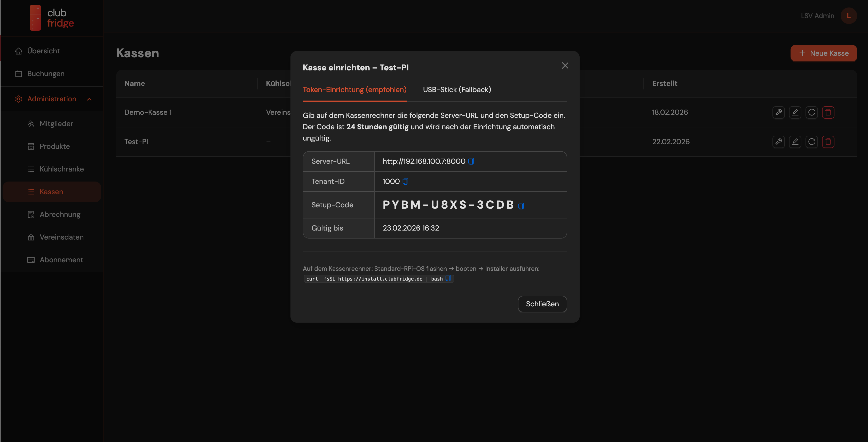Copy the Server-URL to clipboard
The height and width of the screenshot is (442, 868).
471,161
